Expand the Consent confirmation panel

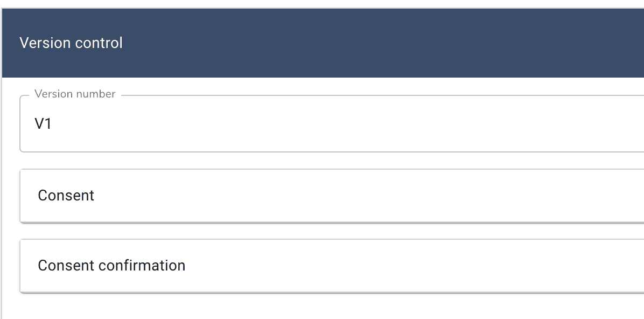coord(323,266)
